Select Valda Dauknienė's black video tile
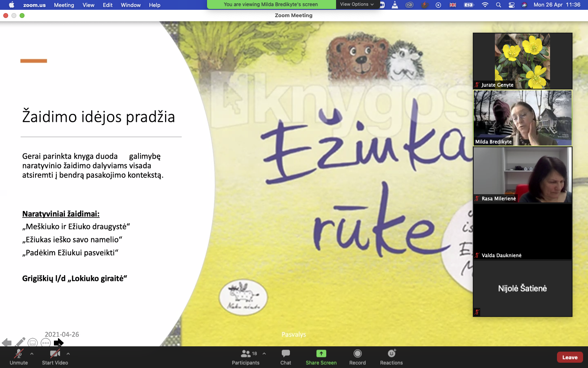This screenshot has width=588, height=368. pos(523,231)
